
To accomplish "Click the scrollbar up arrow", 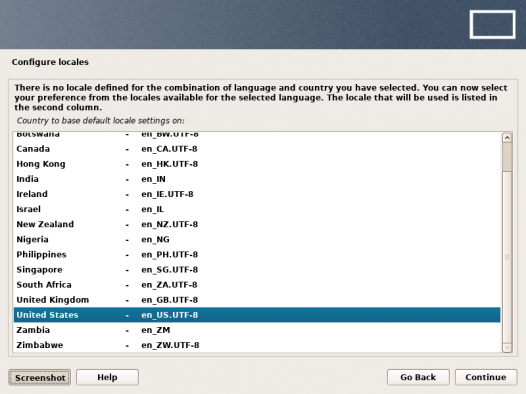I will click(507, 138).
